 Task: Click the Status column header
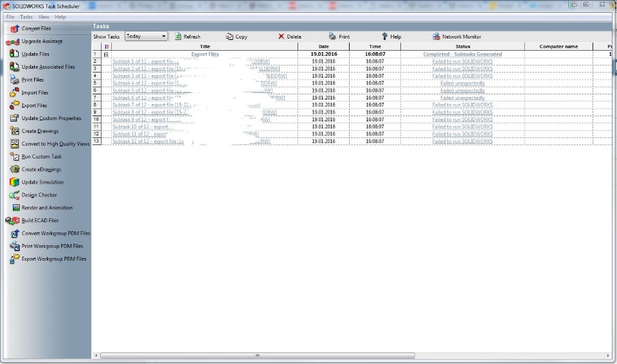coord(462,46)
